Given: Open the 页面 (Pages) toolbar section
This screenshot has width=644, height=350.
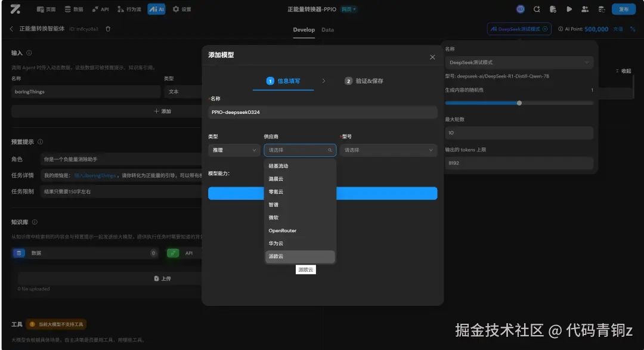Looking at the screenshot, I should (46, 9).
